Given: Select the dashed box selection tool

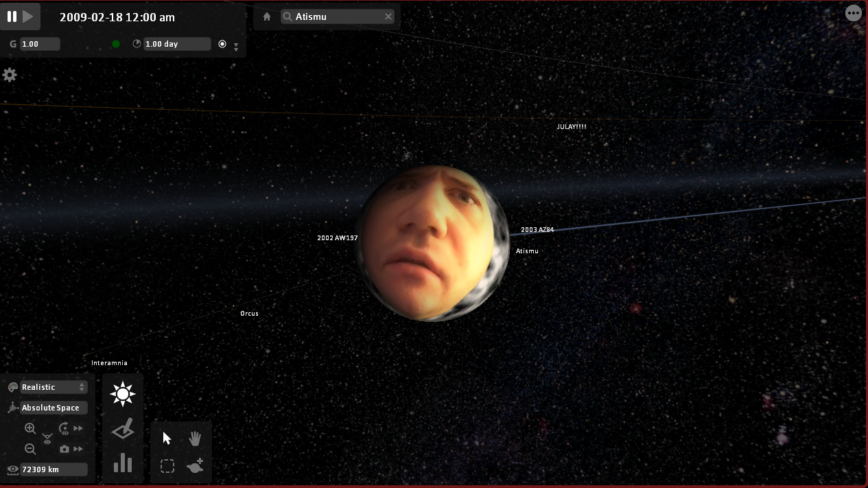Looking at the screenshot, I should pos(167,467).
